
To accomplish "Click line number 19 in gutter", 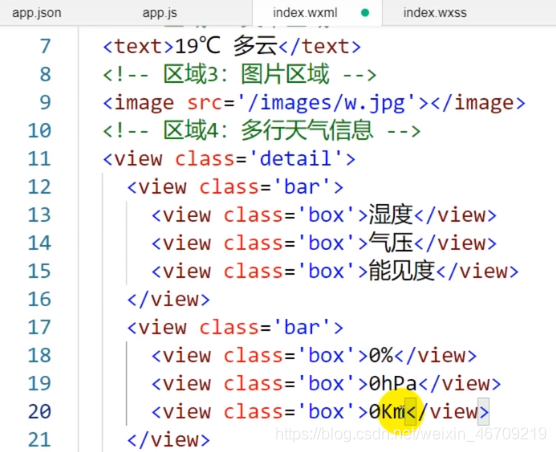I will pyautogui.click(x=40, y=383).
